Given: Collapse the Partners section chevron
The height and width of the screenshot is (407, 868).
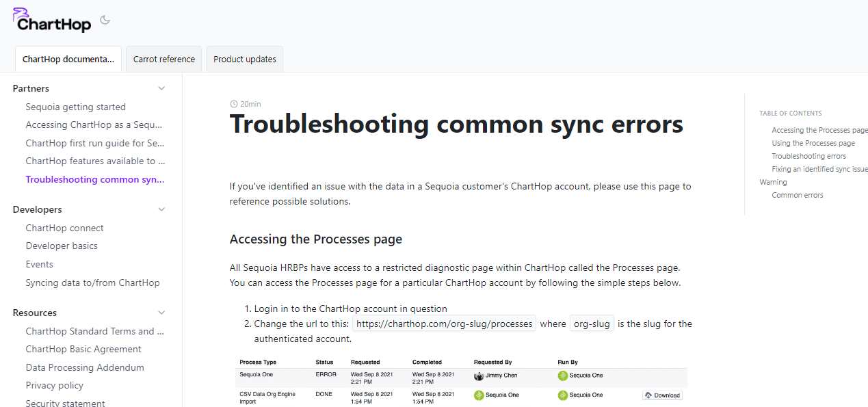Looking at the screenshot, I should point(161,88).
